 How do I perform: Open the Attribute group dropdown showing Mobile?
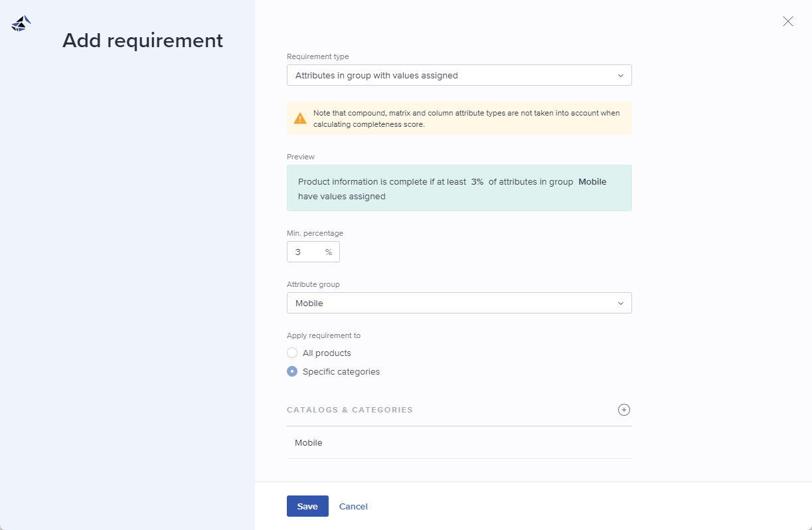459,303
